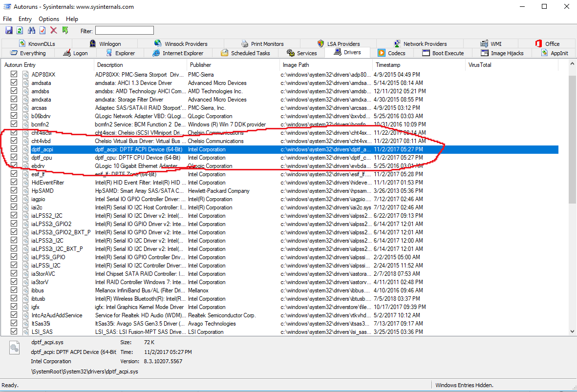577x392 pixels.
Task: Switch to the Image Hijacks tab
Action: coord(502,53)
